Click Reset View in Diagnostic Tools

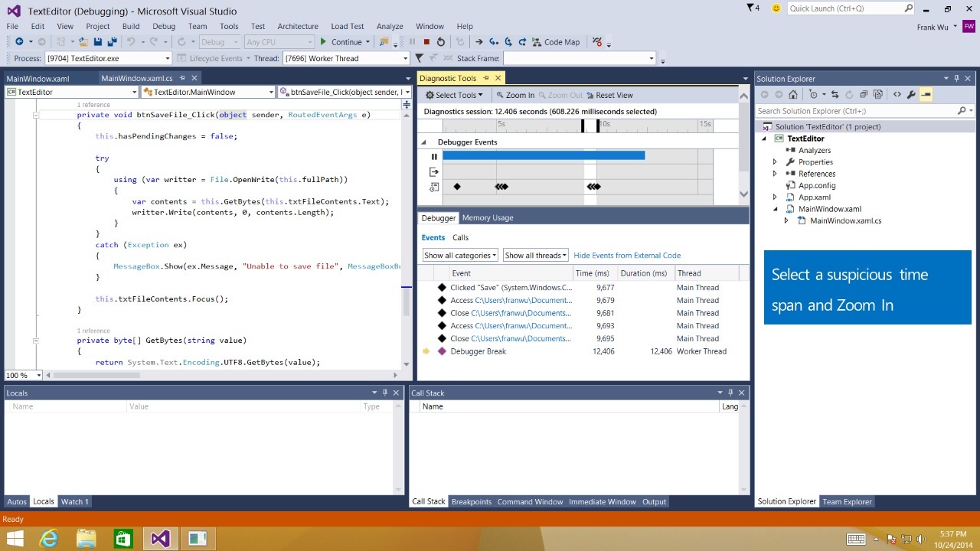click(609, 95)
